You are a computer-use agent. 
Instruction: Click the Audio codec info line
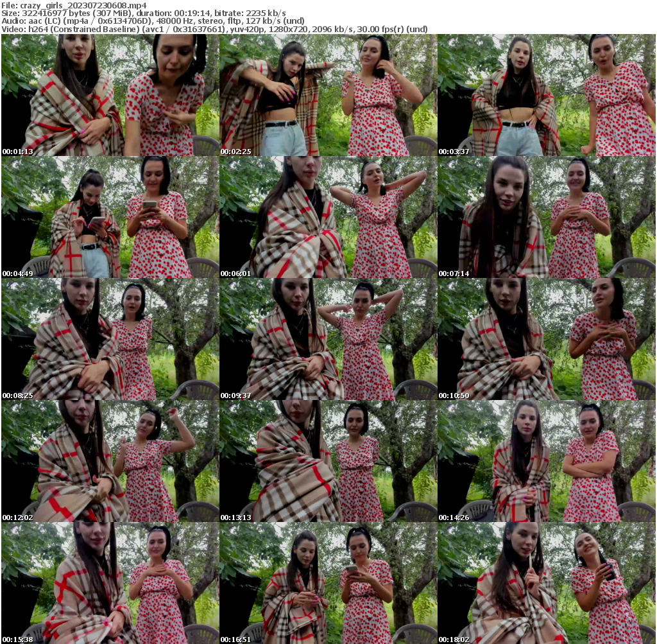153,21
